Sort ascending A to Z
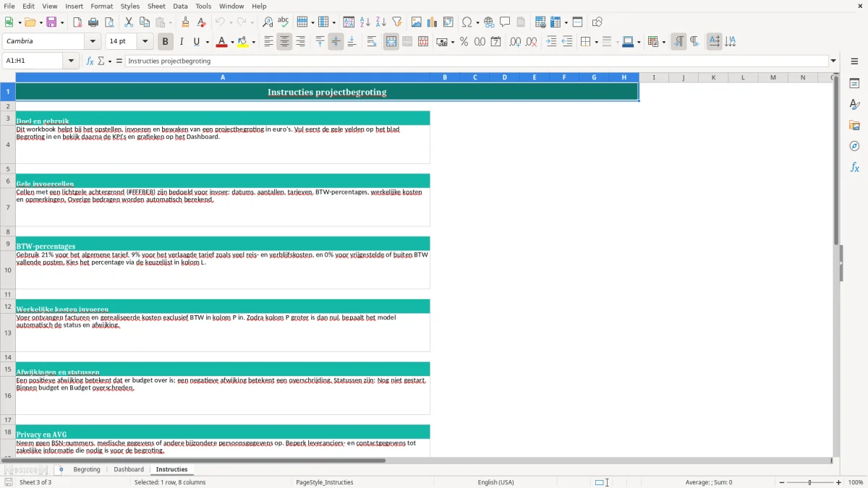Image resolution: width=868 pixels, height=488 pixels. pos(365,22)
